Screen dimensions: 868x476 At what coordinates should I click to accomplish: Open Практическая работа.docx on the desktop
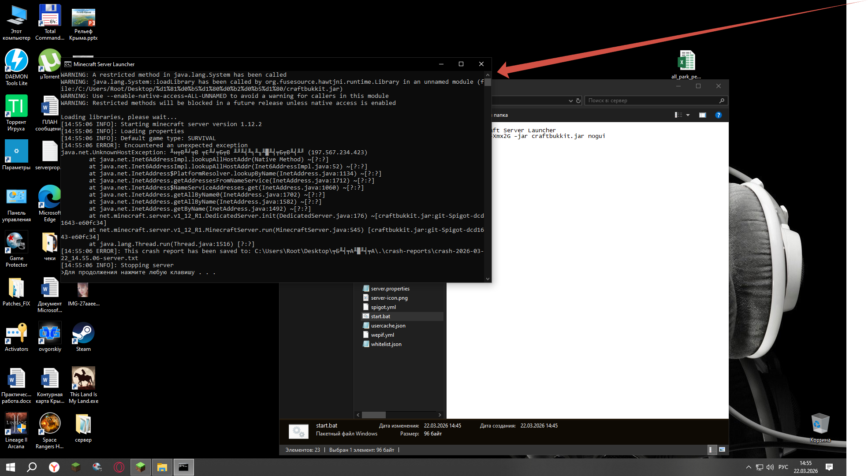point(16,385)
